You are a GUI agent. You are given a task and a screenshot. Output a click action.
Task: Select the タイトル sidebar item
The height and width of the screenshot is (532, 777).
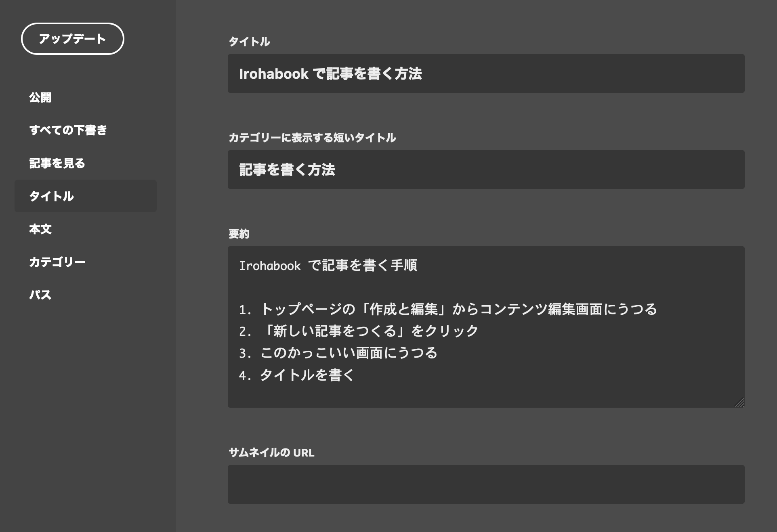[x=52, y=196]
